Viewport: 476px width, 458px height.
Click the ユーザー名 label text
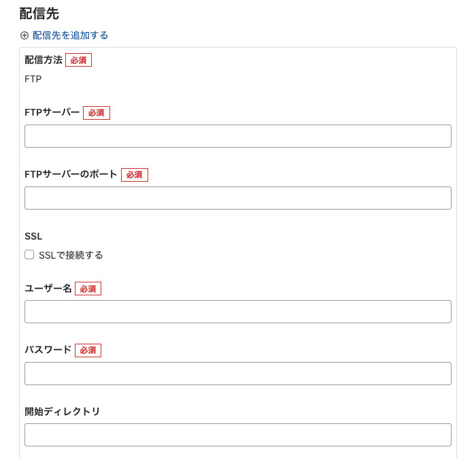pos(48,289)
